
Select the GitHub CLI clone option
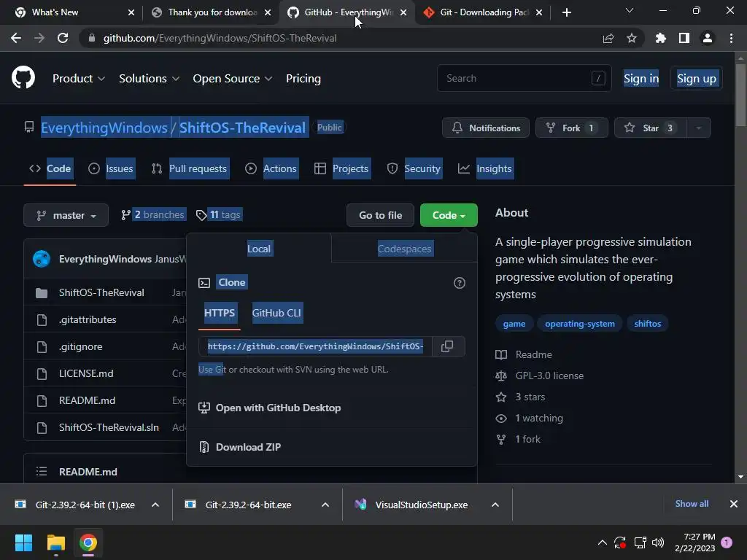pyautogui.click(x=276, y=313)
